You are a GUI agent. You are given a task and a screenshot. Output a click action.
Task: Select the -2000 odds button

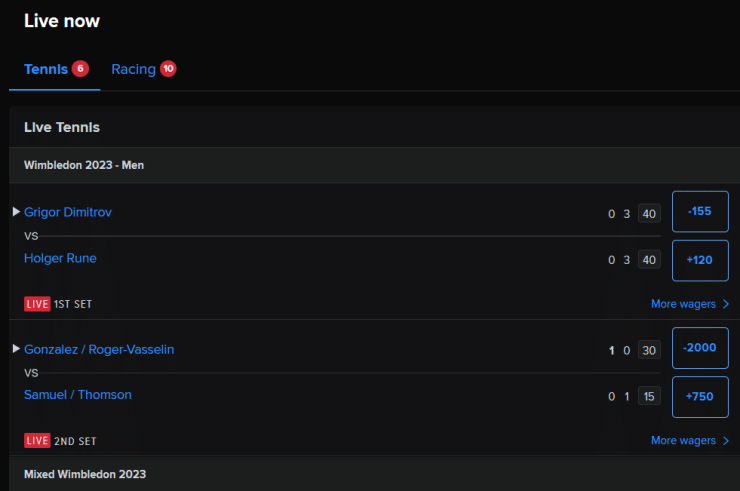coord(700,348)
